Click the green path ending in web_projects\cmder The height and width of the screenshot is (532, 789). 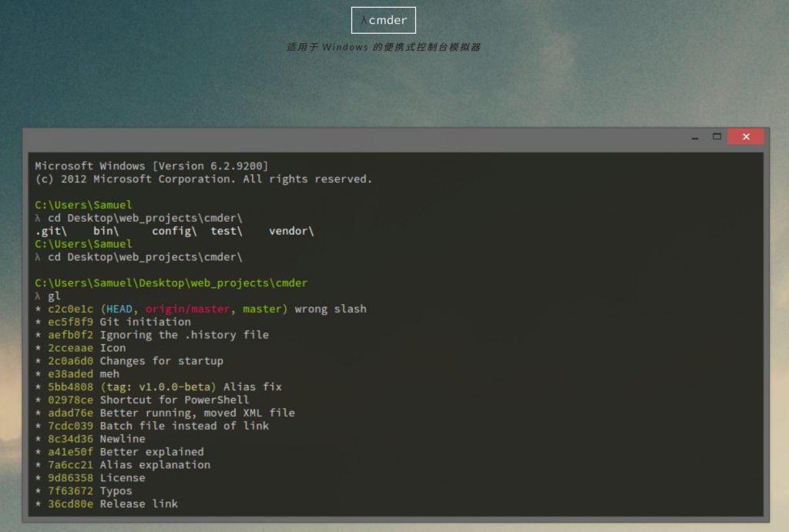point(171,283)
